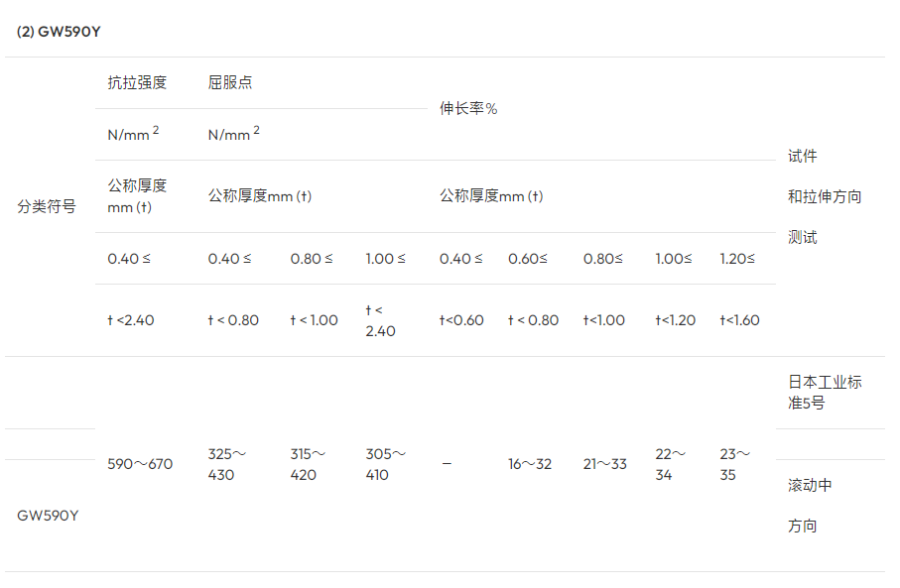
Task: Click the "(2) GW590Y" section heading
Action: (x=60, y=32)
